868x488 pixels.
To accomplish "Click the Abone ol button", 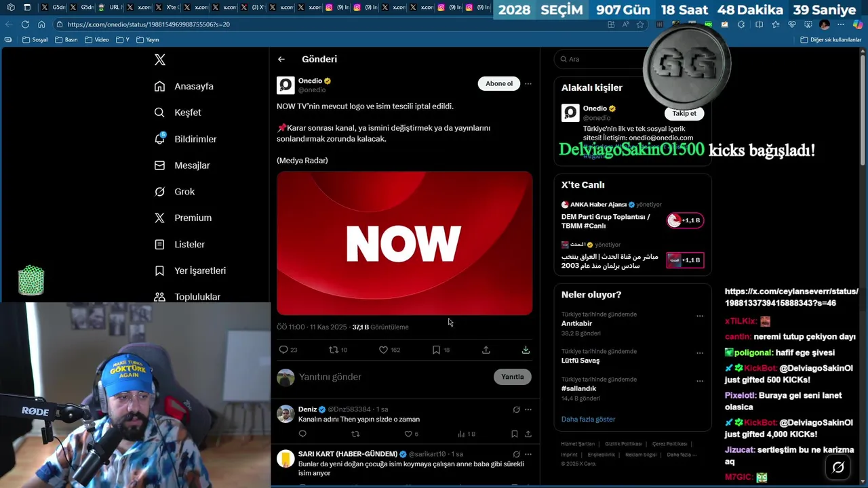I will click(x=499, y=83).
